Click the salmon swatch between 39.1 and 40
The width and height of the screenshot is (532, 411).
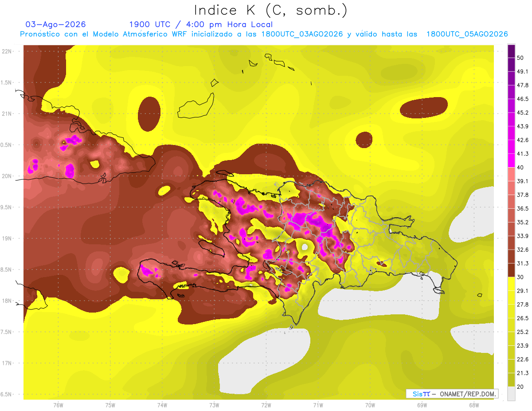(511, 174)
